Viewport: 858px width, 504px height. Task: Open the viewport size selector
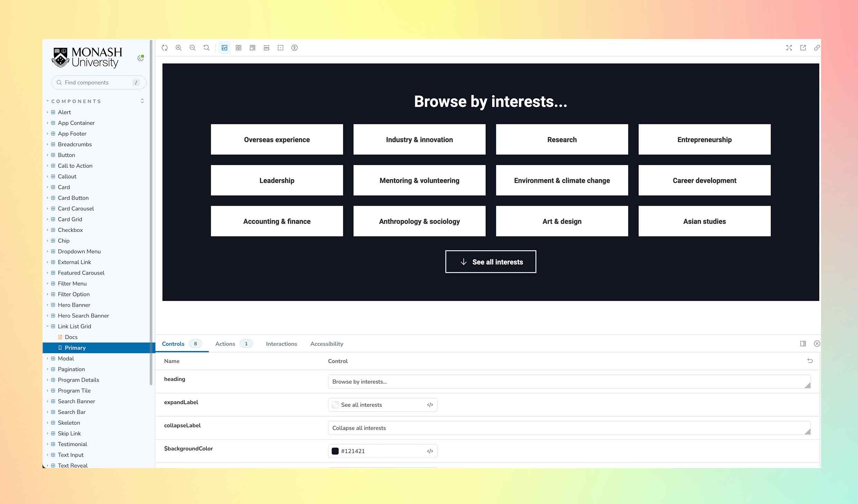[252, 48]
